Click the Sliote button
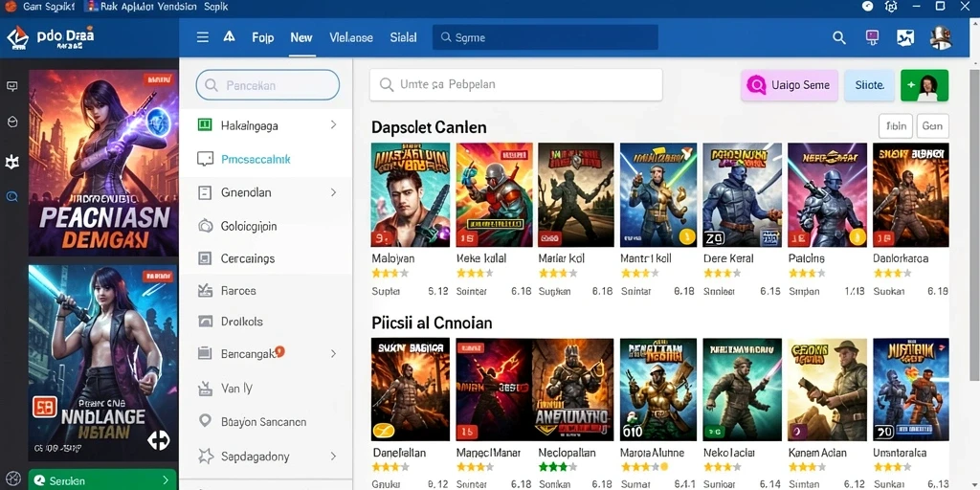The width and height of the screenshot is (980, 490). [869, 85]
